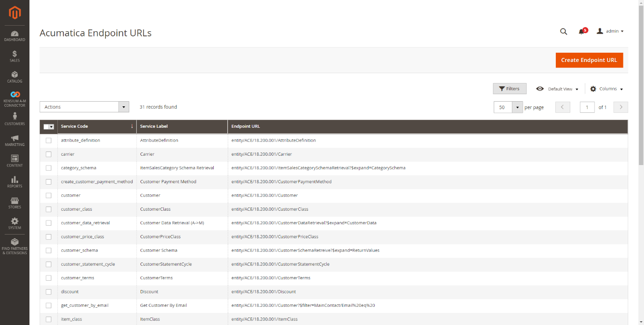Screen dimensions: 644x325
Task: Click the 'Customer Data Retrieval (A->M)' label
Action: pos(172,223)
